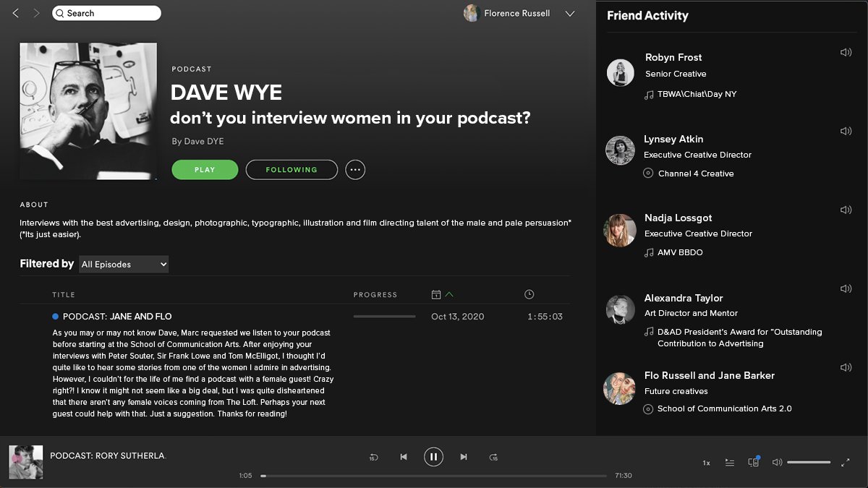868x488 pixels.
Task: Start the podcast with the green Play button
Action: (205, 170)
